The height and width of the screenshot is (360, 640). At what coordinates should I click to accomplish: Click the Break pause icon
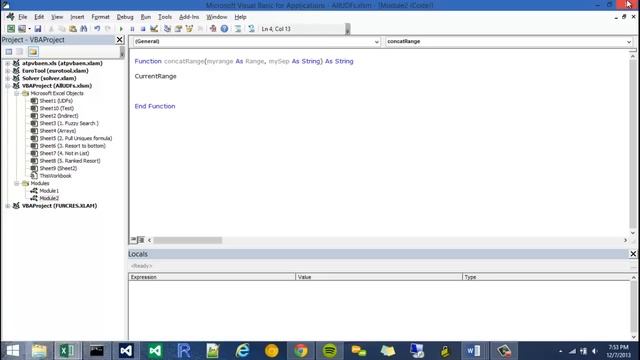pyautogui.click(x=132, y=29)
